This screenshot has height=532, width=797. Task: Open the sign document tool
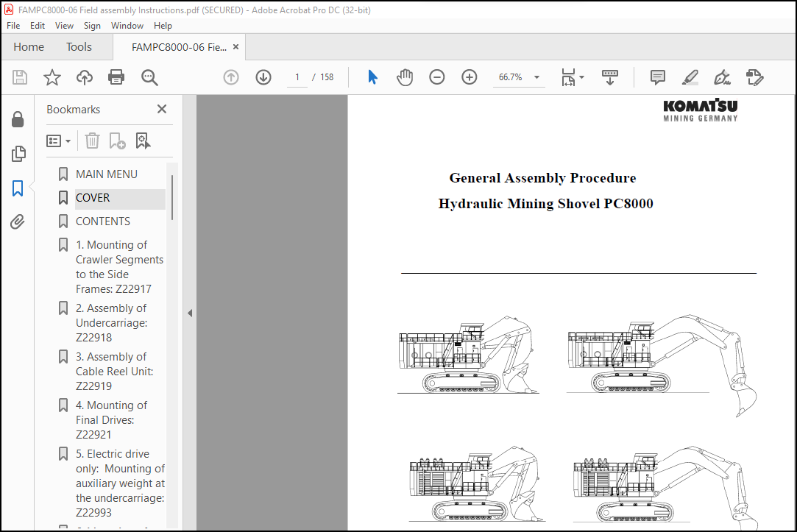[722, 77]
